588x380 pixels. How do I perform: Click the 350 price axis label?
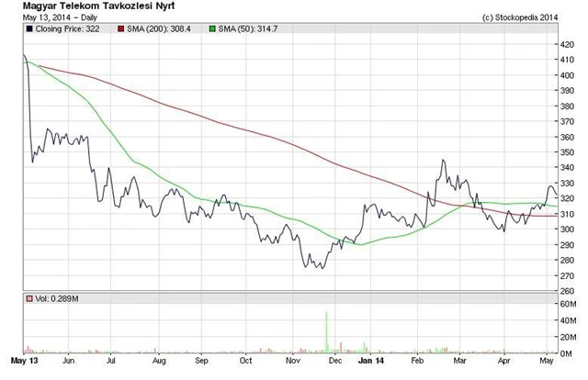(x=567, y=152)
